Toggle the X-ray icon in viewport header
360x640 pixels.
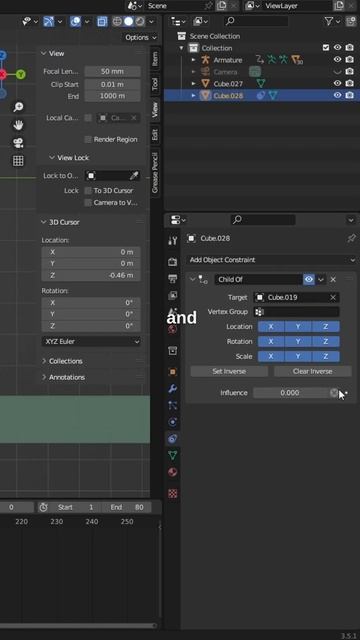point(102,21)
